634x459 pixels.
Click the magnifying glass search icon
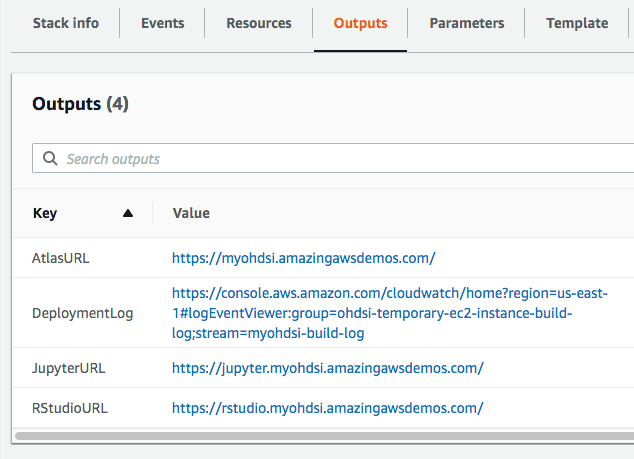tap(50, 159)
